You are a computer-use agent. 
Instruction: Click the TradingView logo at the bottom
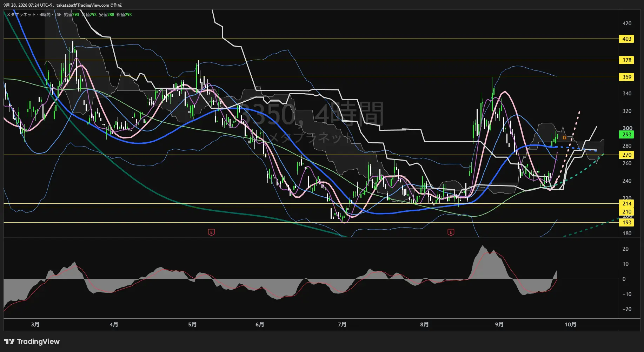pyautogui.click(x=32, y=341)
